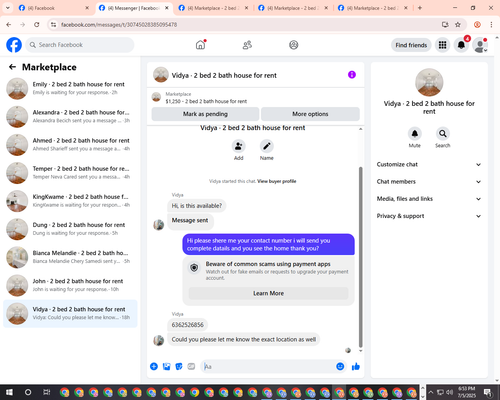Bookmark this page with star icon
Viewport: 500px width, 400px height.
(458, 25)
